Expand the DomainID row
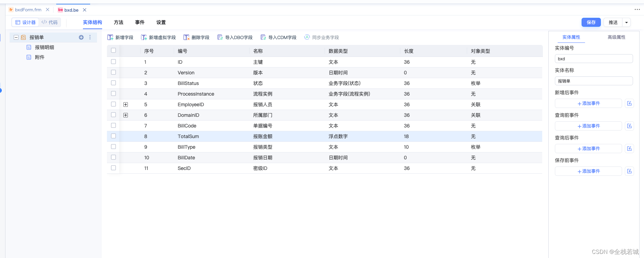The image size is (644, 258). coord(126,115)
